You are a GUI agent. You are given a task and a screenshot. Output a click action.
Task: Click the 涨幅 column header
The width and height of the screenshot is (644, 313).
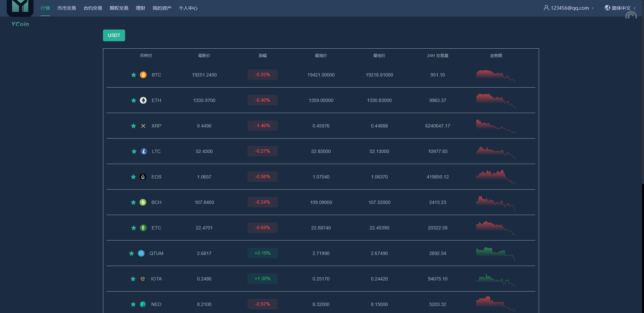coord(263,56)
